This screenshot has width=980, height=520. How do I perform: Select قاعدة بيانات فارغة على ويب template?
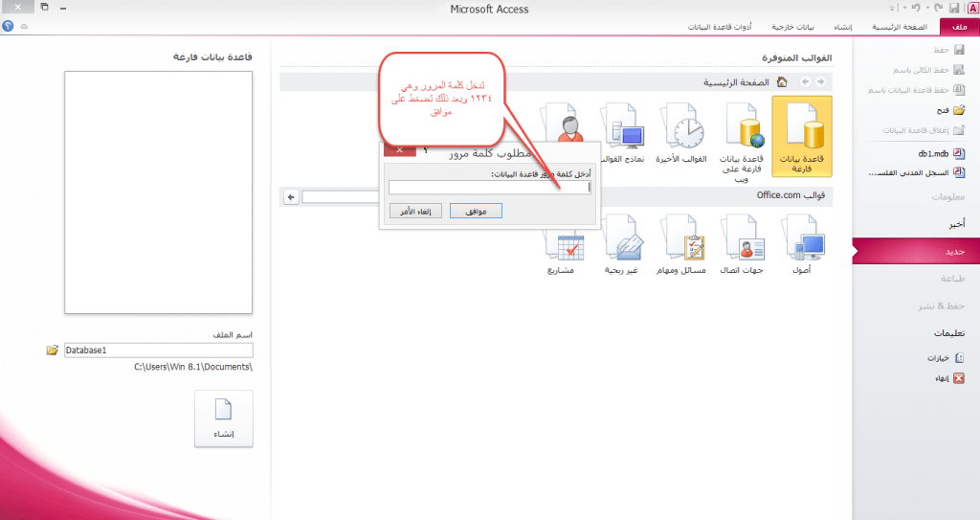742,142
